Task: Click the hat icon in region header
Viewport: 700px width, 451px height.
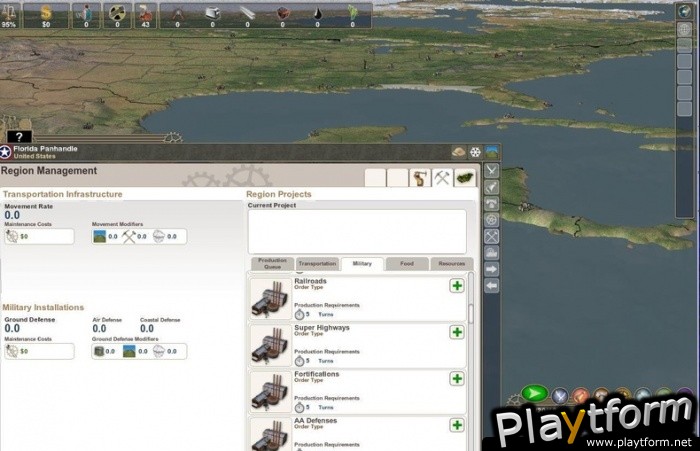Action: (458, 152)
